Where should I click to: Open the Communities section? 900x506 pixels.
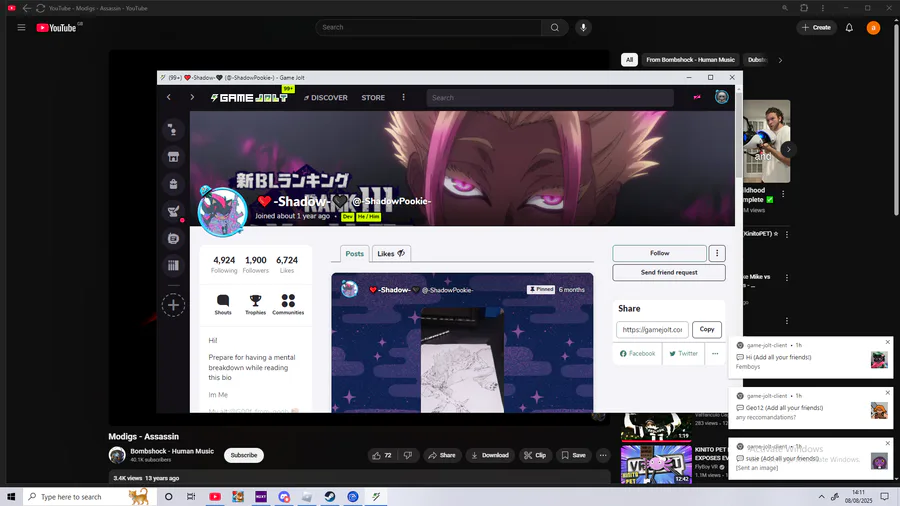pyautogui.click(x=288, y=305)
